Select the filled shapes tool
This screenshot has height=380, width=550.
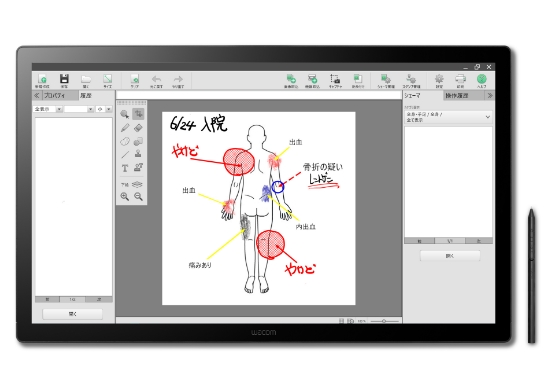pos(138,141)
